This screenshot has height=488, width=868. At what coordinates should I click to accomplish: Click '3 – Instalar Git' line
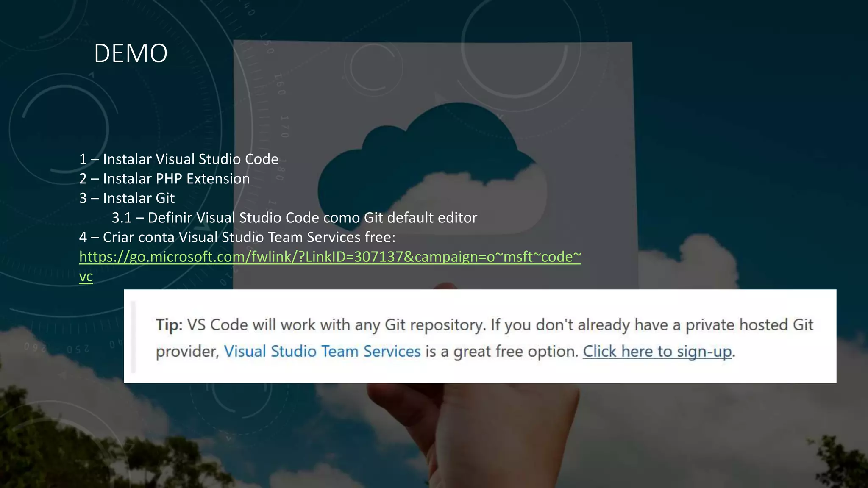tap(127, 198)
